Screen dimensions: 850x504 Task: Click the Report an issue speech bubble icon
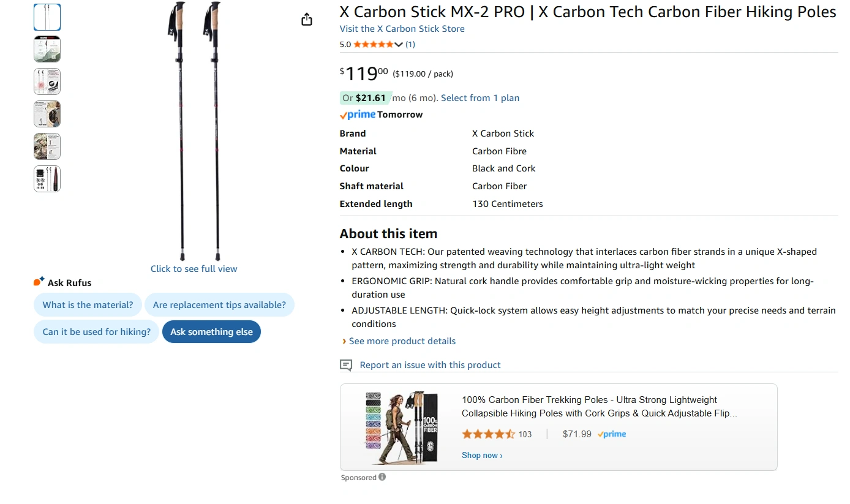(x=346, y=365)
